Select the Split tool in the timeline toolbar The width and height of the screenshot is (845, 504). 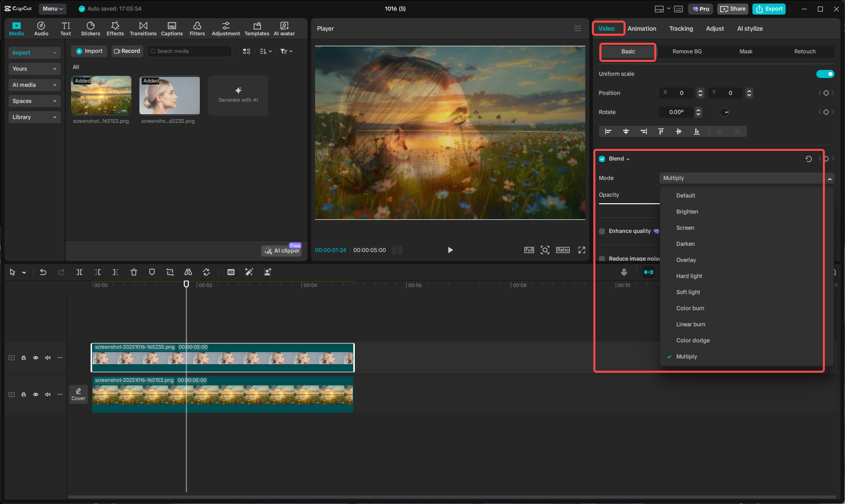pyautogui.click(x=80, y=272)
